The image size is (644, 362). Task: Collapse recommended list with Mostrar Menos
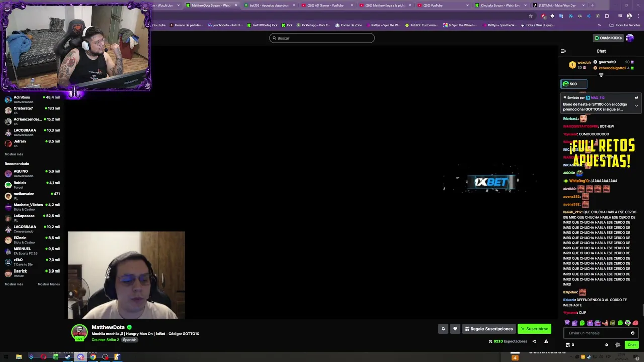click(49, 284)
